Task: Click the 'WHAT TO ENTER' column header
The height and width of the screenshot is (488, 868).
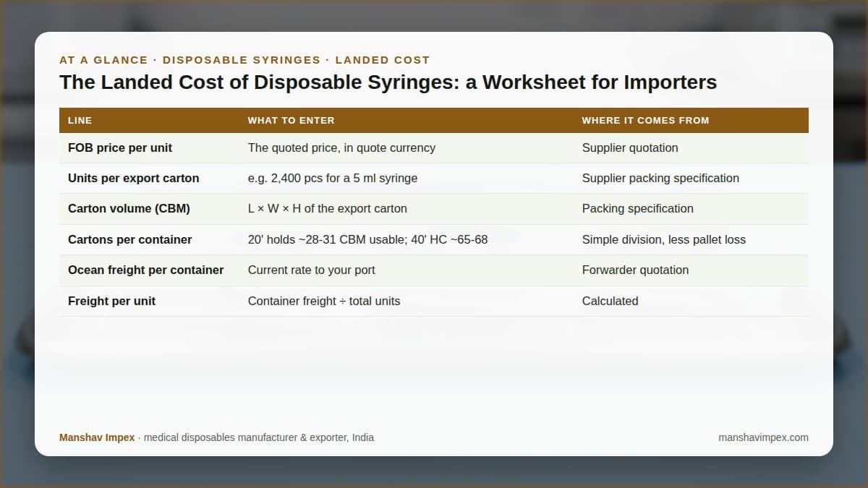Action: click(x=291, y=120)
